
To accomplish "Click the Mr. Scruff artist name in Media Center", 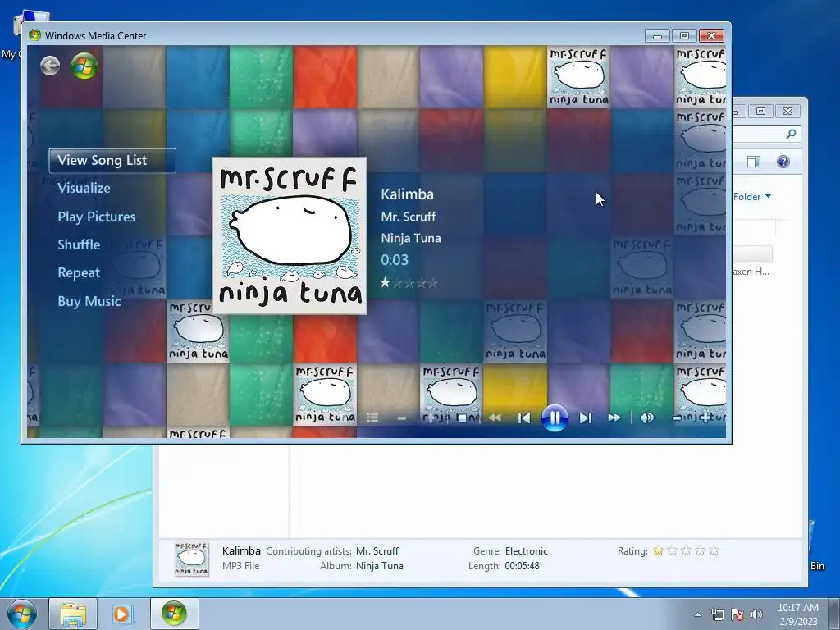I will (409, 217).
